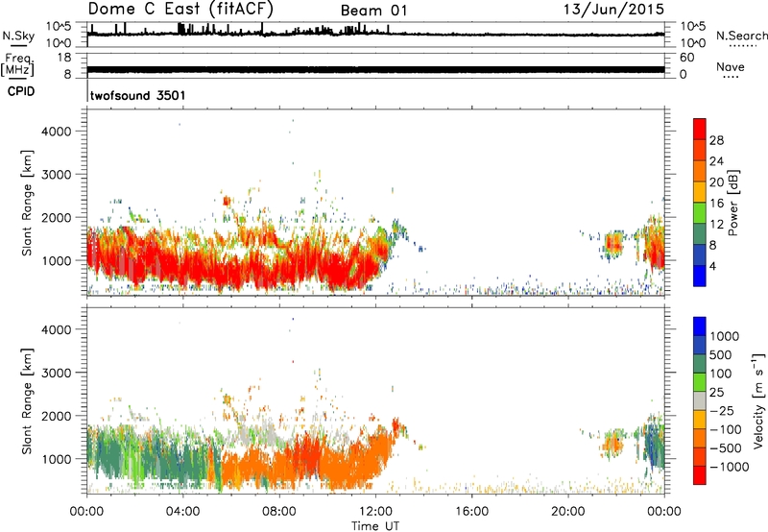This screenshot has width=768, height=532.
Task: Click the '16' label on Power color bar
Action: coord(716,204)
